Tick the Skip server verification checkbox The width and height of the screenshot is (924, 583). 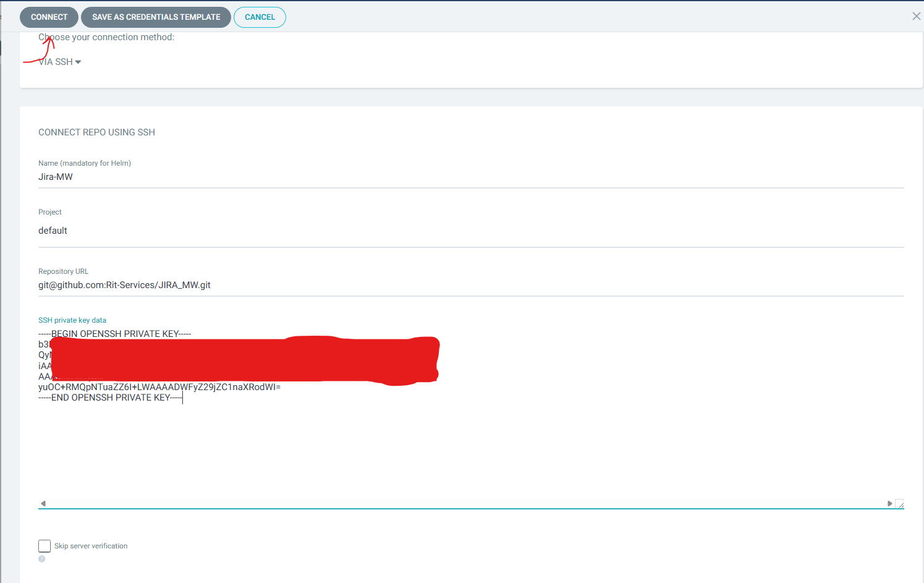coord(45,546)
